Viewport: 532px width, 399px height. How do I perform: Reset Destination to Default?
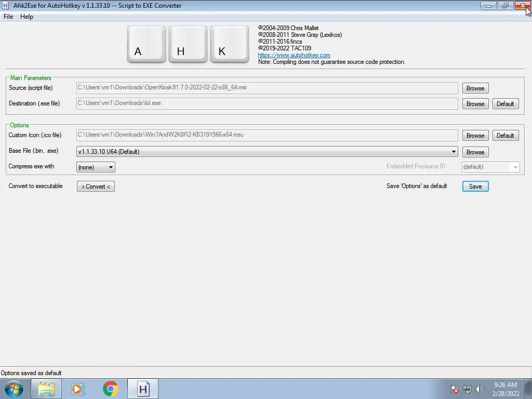pyautogui.click(x=505, y=104)
